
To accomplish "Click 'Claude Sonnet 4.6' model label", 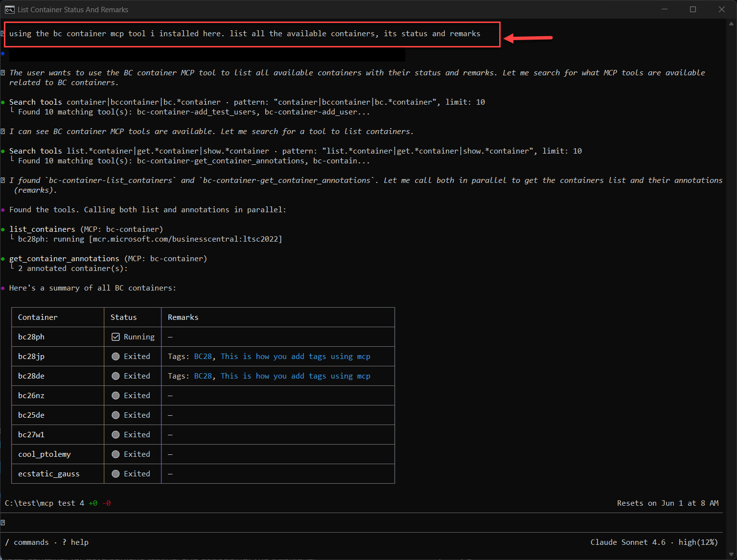I will [x=628, y=542].
